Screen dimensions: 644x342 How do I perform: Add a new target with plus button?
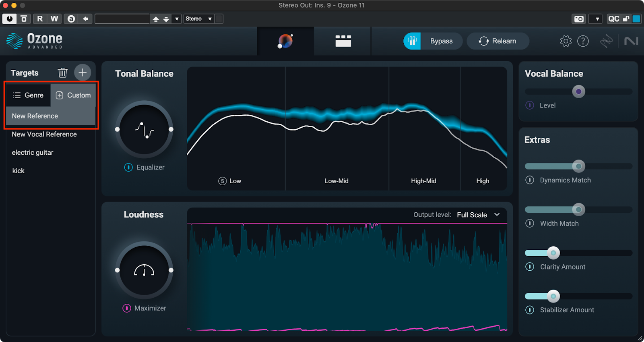tap(83, 73)
